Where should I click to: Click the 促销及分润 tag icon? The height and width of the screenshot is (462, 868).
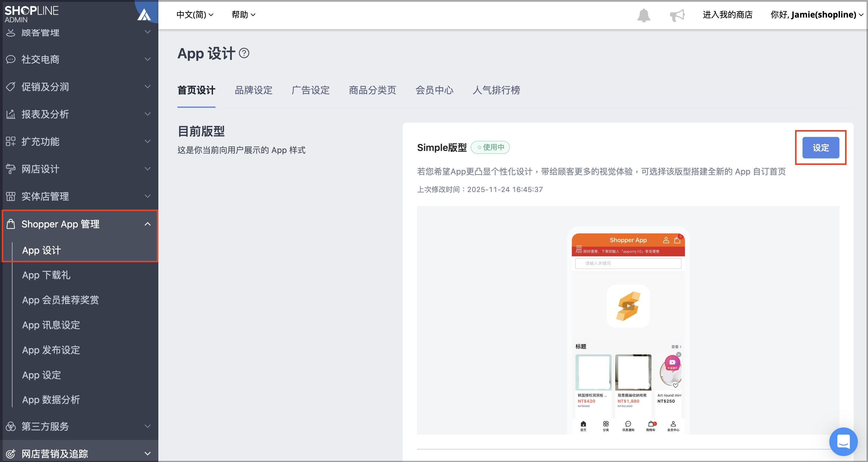pyautogui.click(x=11, y=87)
